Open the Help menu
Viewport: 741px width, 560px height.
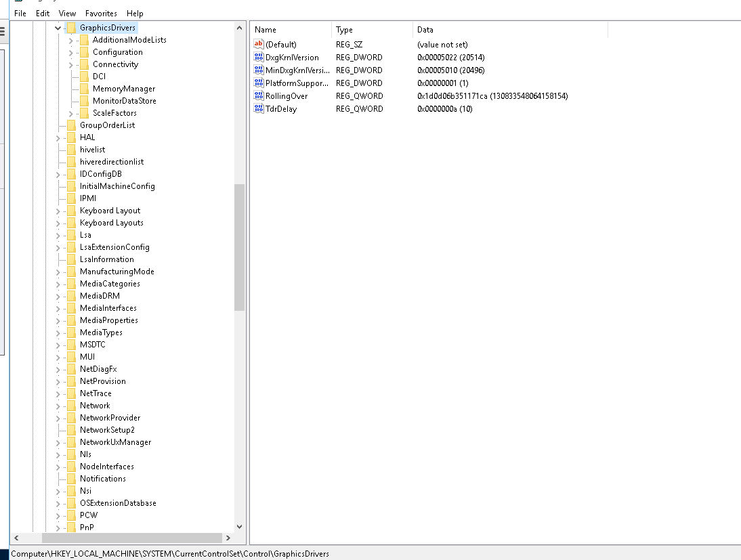135,14
